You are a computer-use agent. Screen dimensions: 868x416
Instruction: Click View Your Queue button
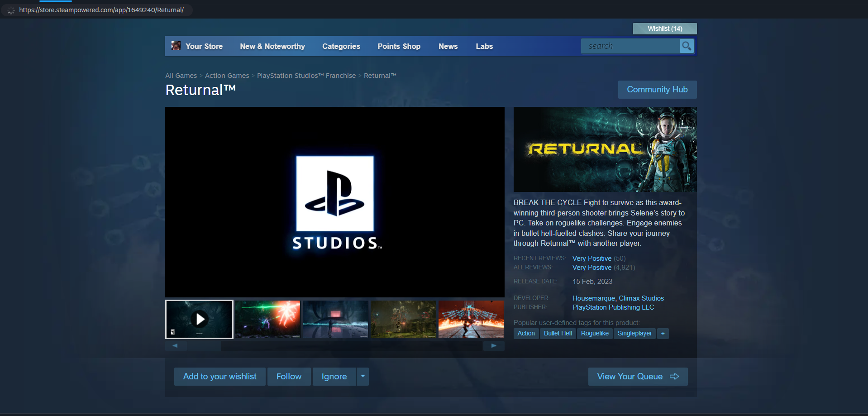[638, 377]
